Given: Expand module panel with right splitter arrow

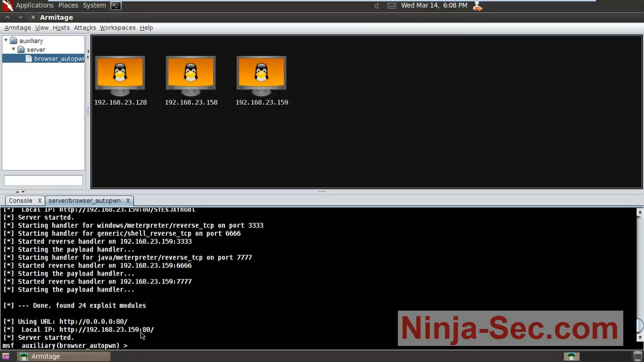Looking at the screenshot, I should pos(88,57).
